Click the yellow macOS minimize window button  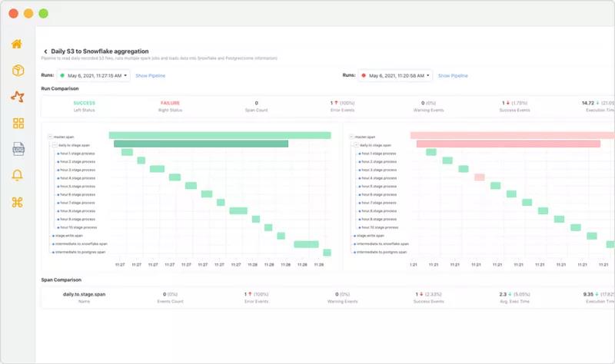coord(28,13)
